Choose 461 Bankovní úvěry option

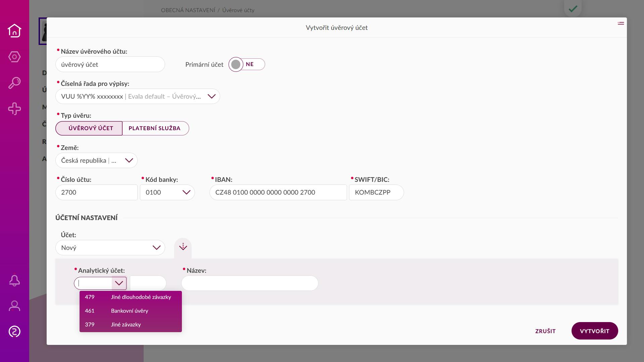pos(131,311)
